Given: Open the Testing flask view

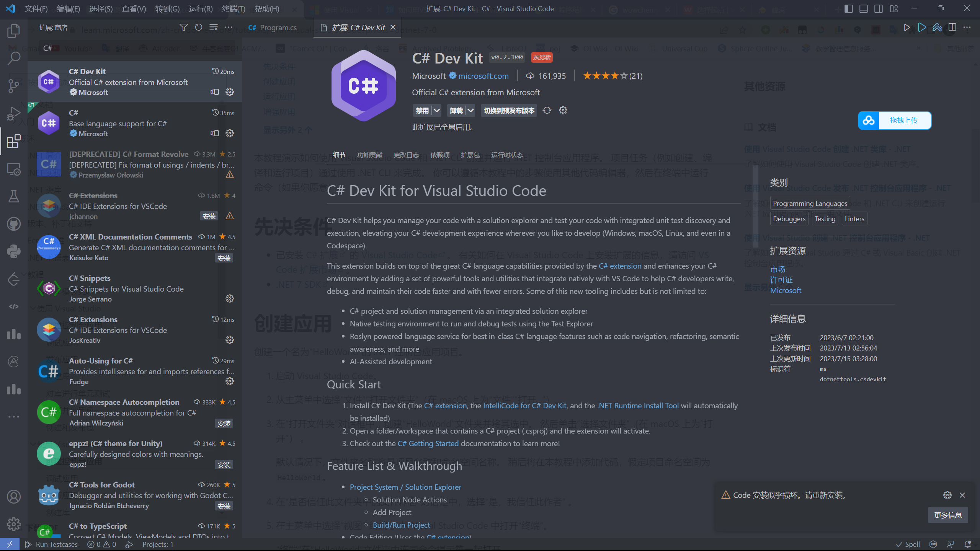Looking at the screenshot, I should click(x=14, y=196).
